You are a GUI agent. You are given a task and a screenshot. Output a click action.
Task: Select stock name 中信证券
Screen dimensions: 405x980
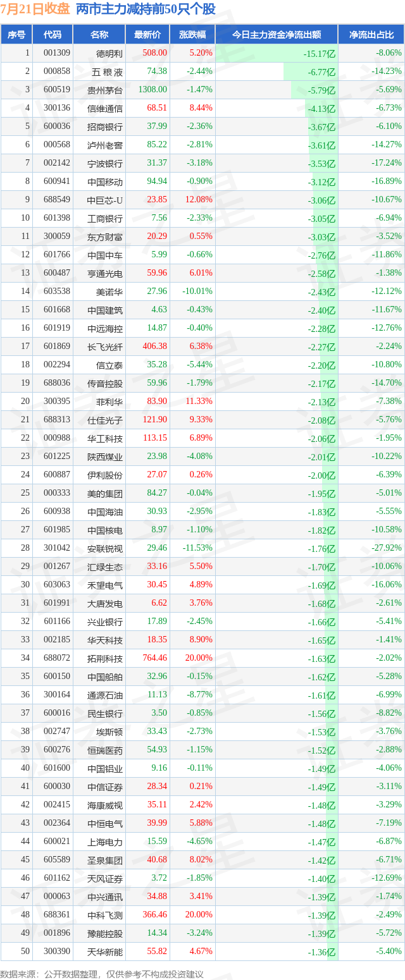click(105, 787)
